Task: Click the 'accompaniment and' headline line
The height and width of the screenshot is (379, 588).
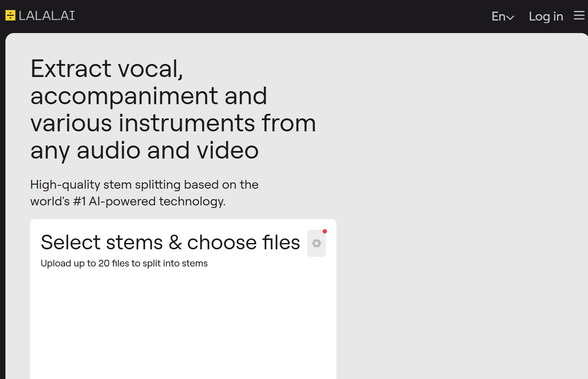Action: [x=149, y=96]
